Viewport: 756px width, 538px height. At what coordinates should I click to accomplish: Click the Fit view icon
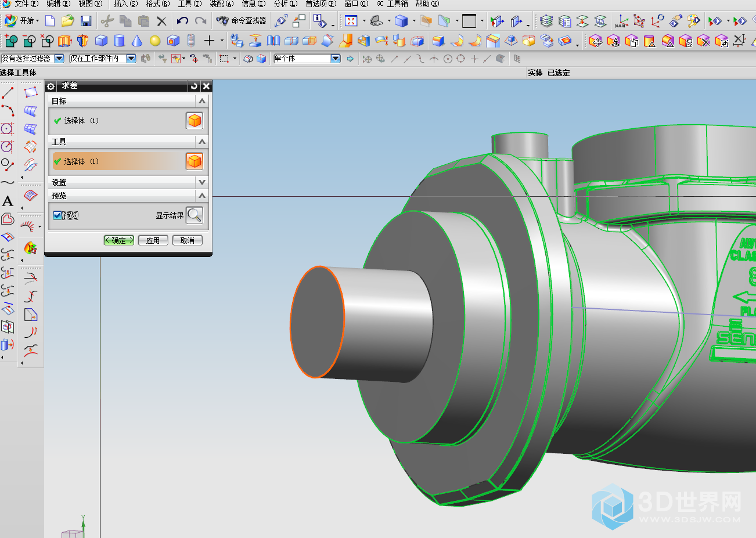tap(351, 21)
